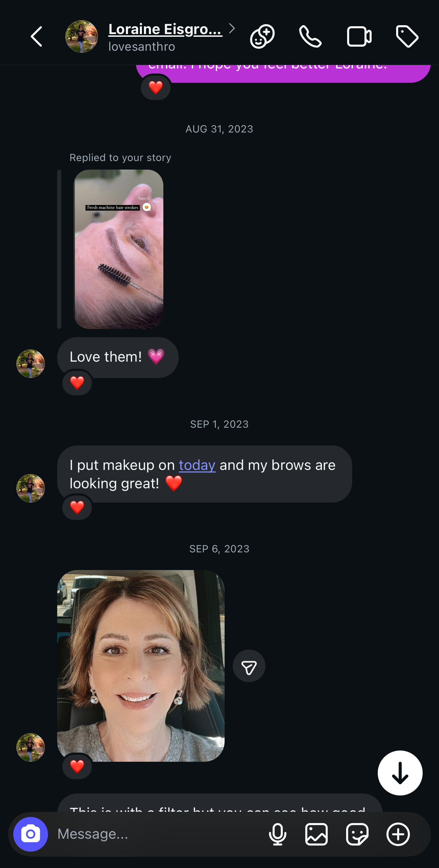Open the selfie photo in chat
This screenshot has width=439, height=868.
(x=141, y=665)
